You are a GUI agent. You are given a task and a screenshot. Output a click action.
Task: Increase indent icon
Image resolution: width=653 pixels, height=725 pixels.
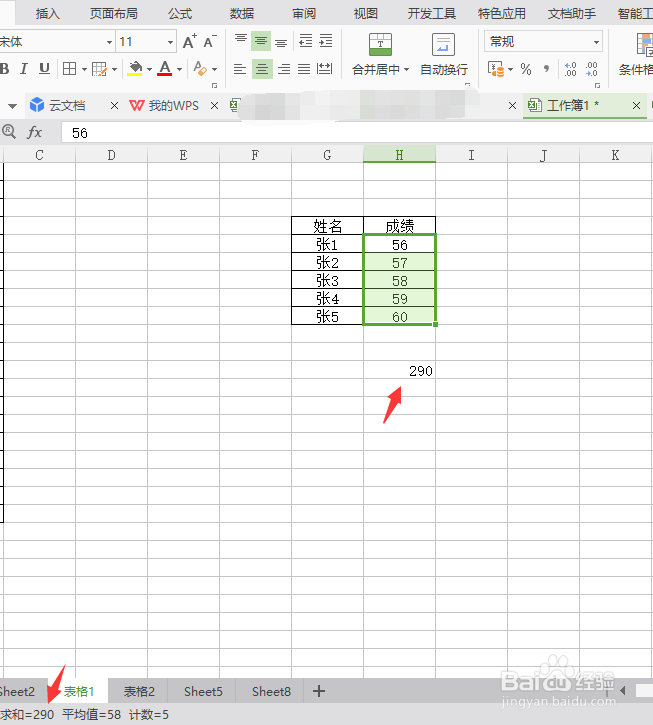pos(326,41)
